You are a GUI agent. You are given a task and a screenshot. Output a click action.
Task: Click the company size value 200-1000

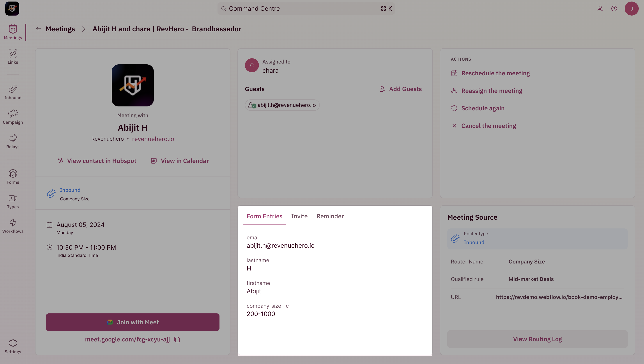[261, 314]
